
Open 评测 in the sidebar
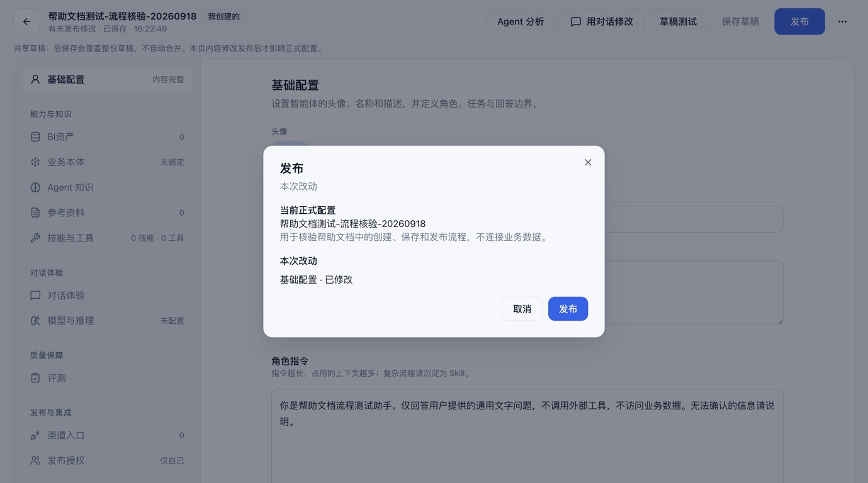coord(107,378)
